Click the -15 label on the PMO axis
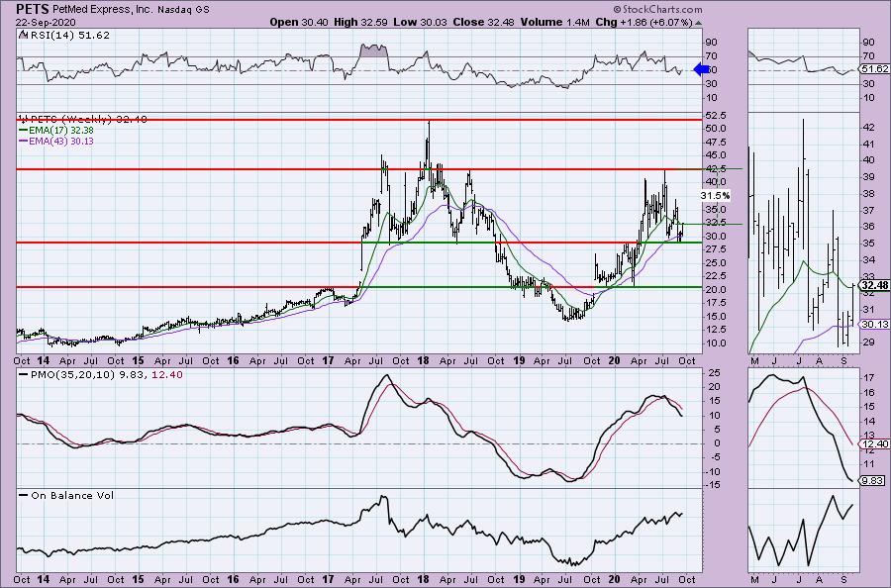Viewport: 891px width, 588px height. [713, 485]
